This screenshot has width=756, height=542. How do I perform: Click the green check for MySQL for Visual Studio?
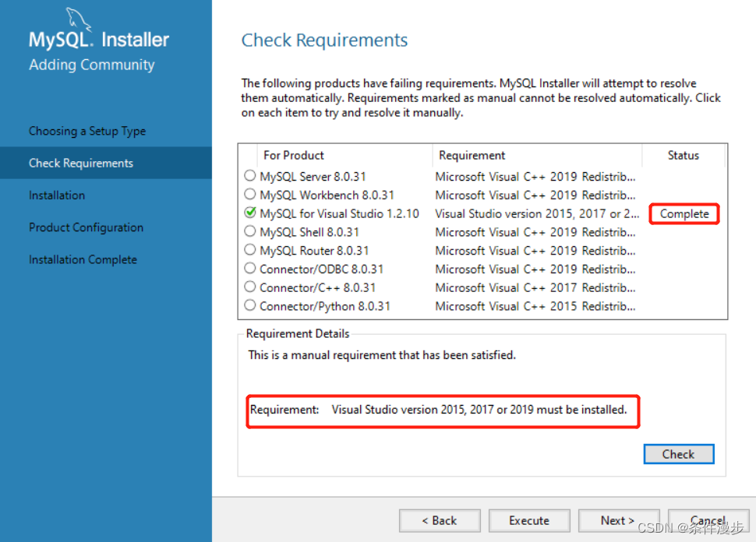[249, 213]
